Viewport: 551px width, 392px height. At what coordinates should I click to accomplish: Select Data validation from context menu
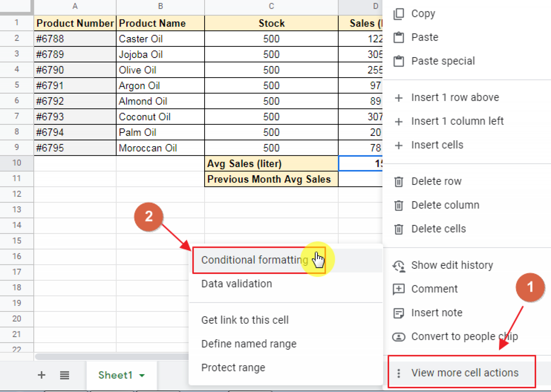pyautogui.click(x=236, y=283)
